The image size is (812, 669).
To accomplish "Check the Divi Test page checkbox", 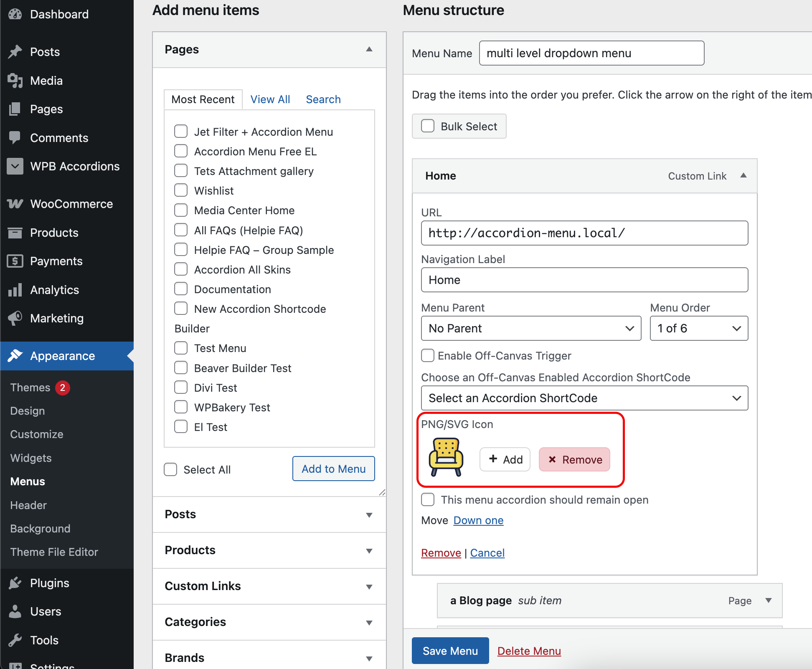I will coord(181,387).
